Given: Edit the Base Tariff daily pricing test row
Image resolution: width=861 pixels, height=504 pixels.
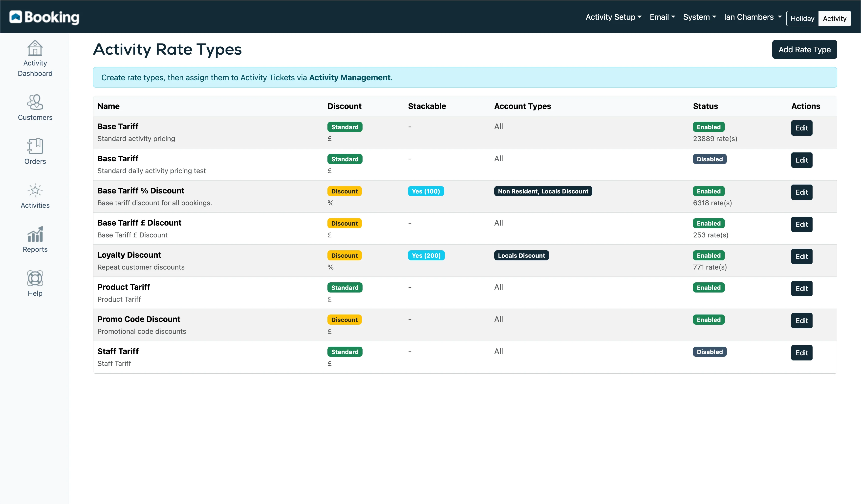Looking at the screenshot, I should coord(801,160).
